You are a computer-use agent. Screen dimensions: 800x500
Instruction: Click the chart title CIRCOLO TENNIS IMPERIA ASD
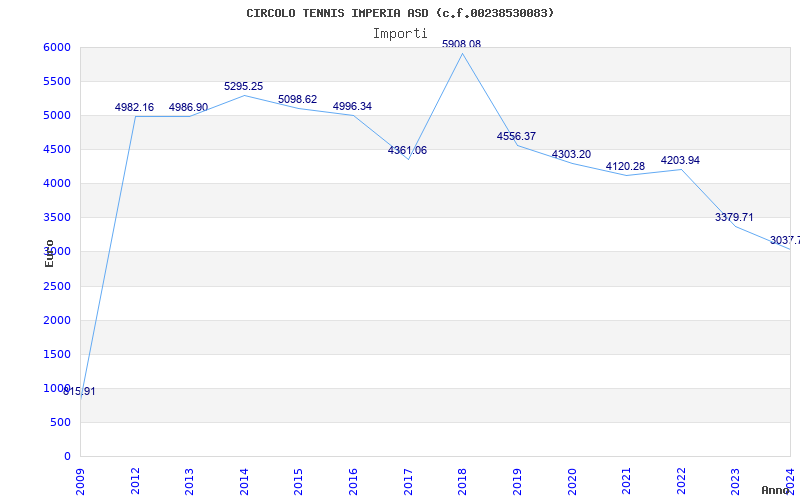point(400,13)
